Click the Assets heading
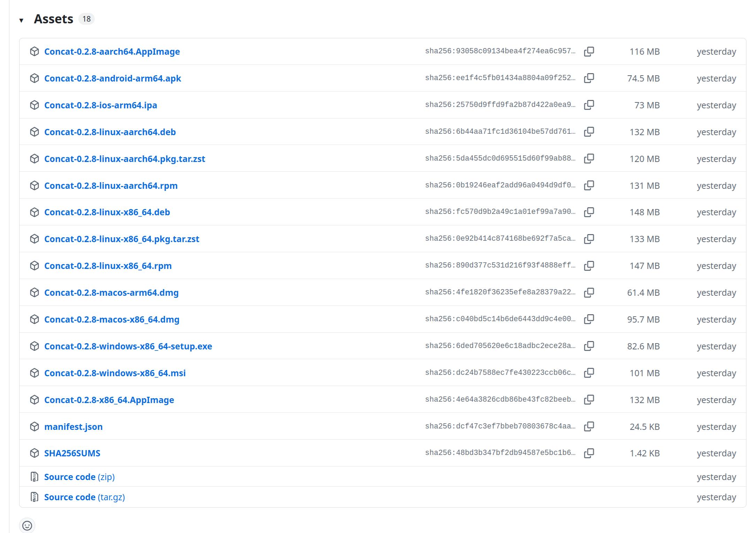The image size is (756, 533). click(54, 19)
